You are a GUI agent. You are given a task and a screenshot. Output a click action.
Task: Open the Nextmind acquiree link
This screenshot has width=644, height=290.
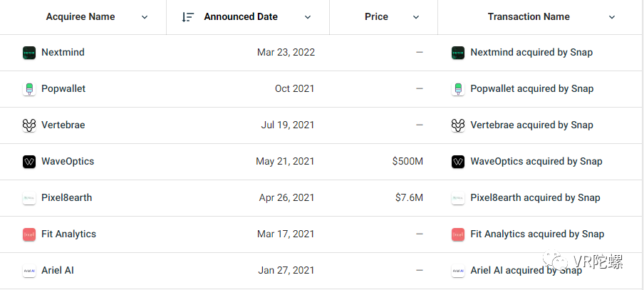click(63, 53)
